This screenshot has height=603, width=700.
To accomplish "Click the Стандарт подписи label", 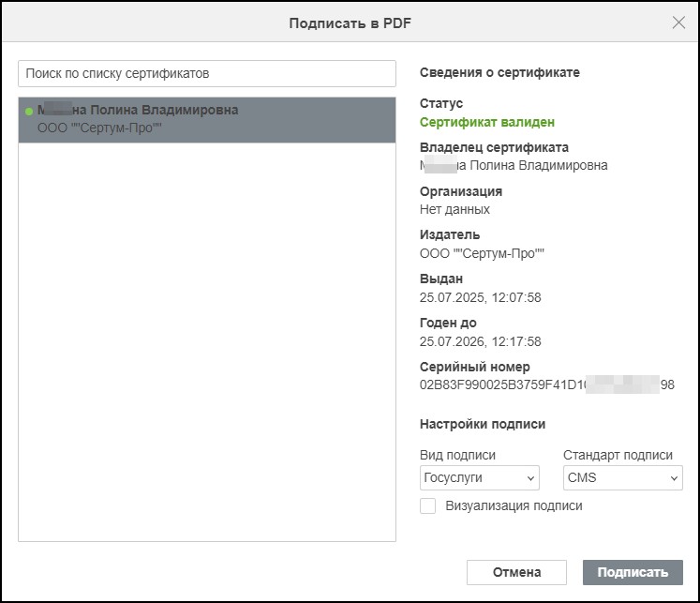I will (618, 455).
